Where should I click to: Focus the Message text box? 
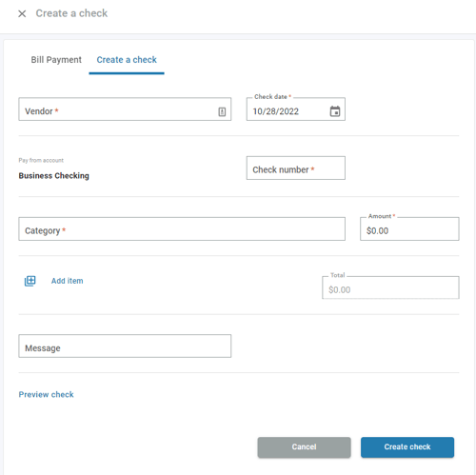coord(125,346)
